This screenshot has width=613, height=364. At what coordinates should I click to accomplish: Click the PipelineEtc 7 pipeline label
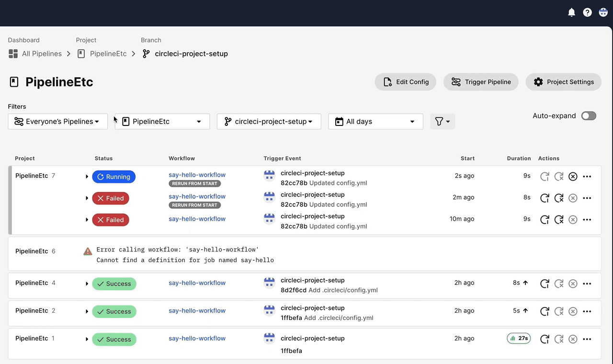pyautogui.click(x=35, y=175)
